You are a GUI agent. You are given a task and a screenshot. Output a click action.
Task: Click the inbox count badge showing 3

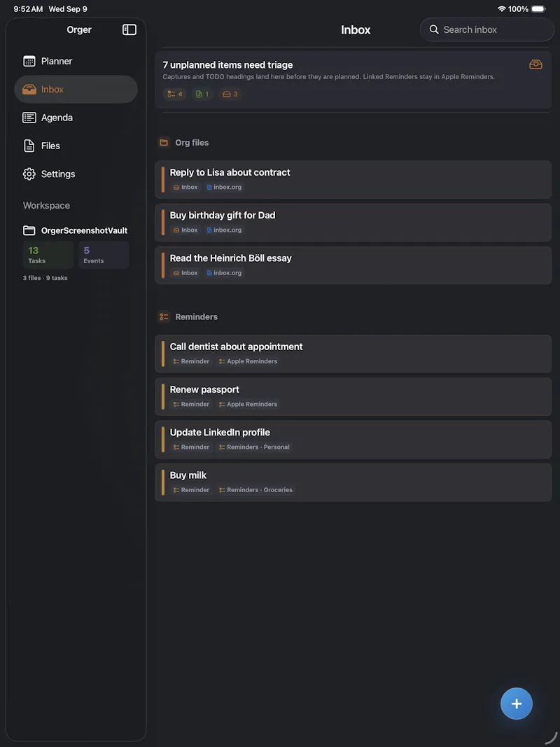(x=230, y=95)
